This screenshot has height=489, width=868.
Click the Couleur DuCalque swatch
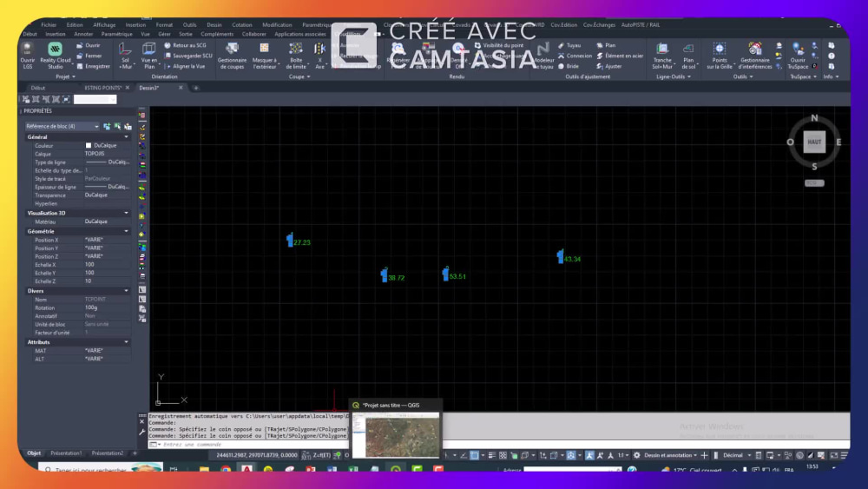point(88,146)
